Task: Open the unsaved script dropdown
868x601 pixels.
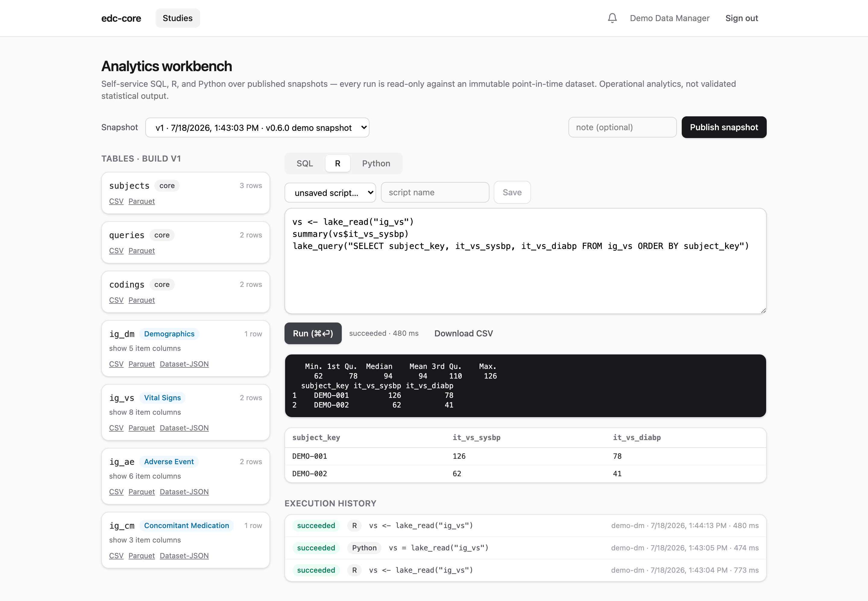Action: tap(330, 193)
